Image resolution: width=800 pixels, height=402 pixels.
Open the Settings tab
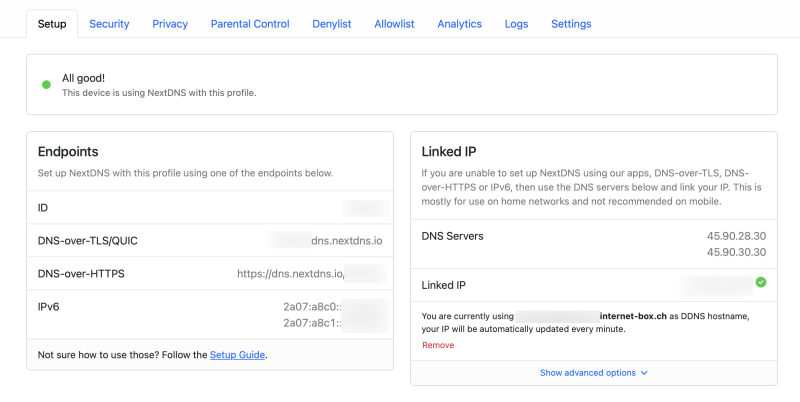tap(571, 24)
